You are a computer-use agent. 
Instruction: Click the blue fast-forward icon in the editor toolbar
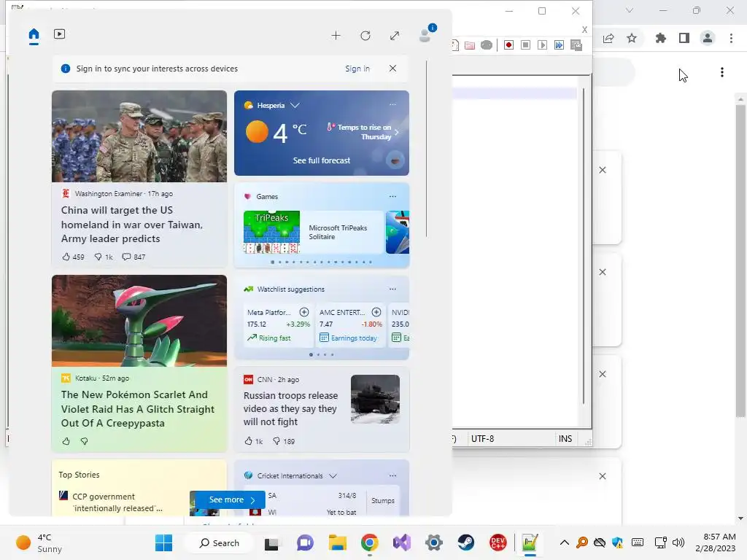(x=559, y=44)
